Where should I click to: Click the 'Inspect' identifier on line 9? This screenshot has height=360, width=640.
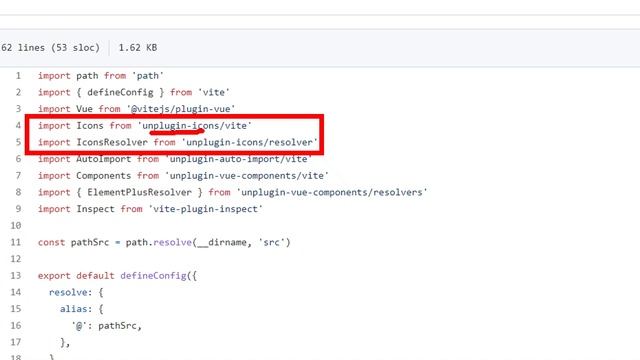click(x=96, y=209)
